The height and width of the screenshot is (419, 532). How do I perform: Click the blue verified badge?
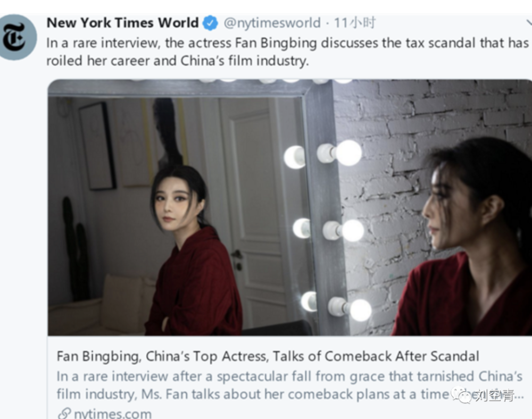[210, 23]
